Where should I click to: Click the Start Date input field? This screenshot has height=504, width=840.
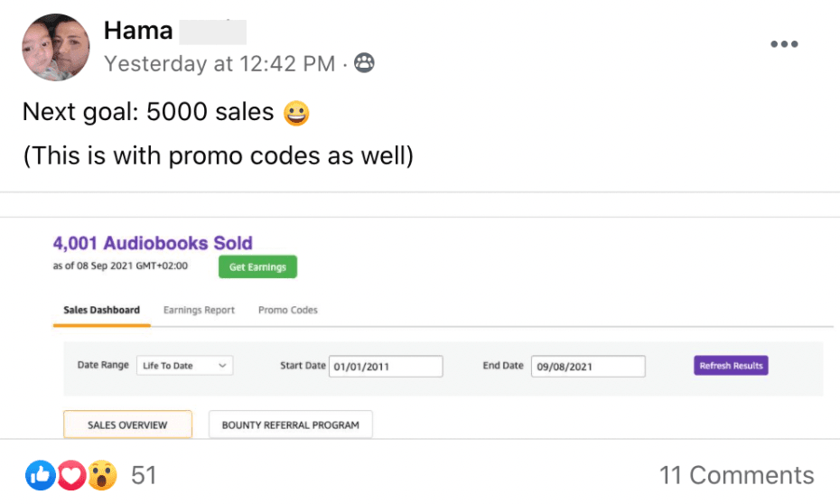click(x=386, y=366)
